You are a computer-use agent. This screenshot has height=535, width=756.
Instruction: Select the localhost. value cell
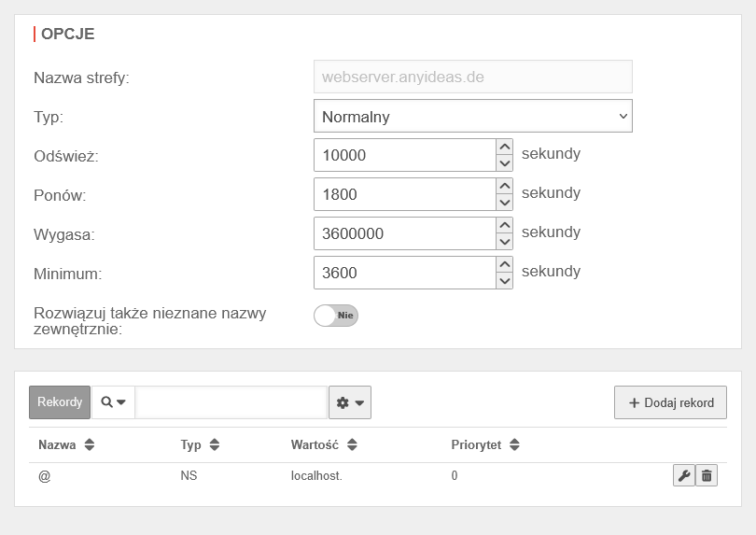pyautogui.click(x=316, y=475)
